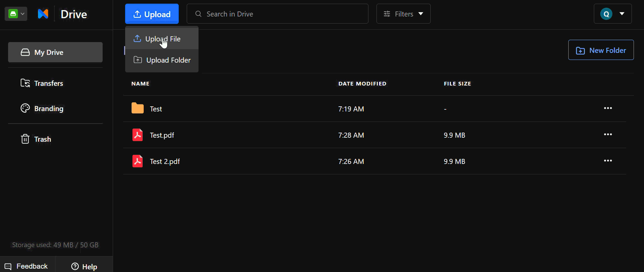The height and width of the screenshot is (272, 644).
Task: Click the Search in Drive field
Action: pos(278,14)
